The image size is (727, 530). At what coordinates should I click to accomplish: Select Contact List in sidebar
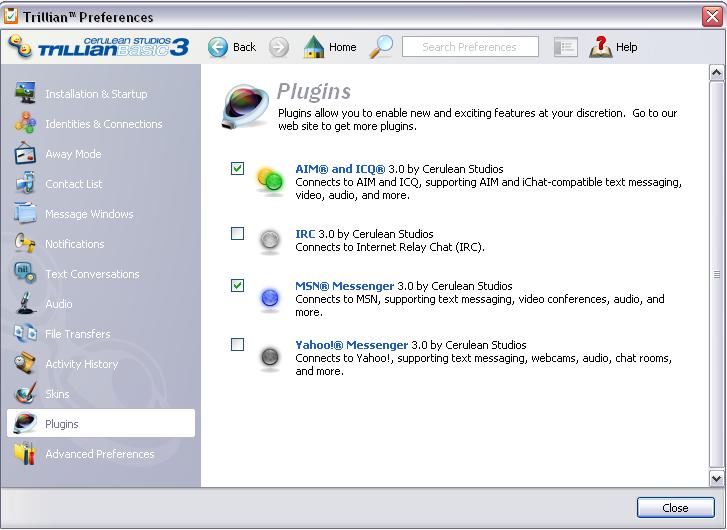click(74, 184)
